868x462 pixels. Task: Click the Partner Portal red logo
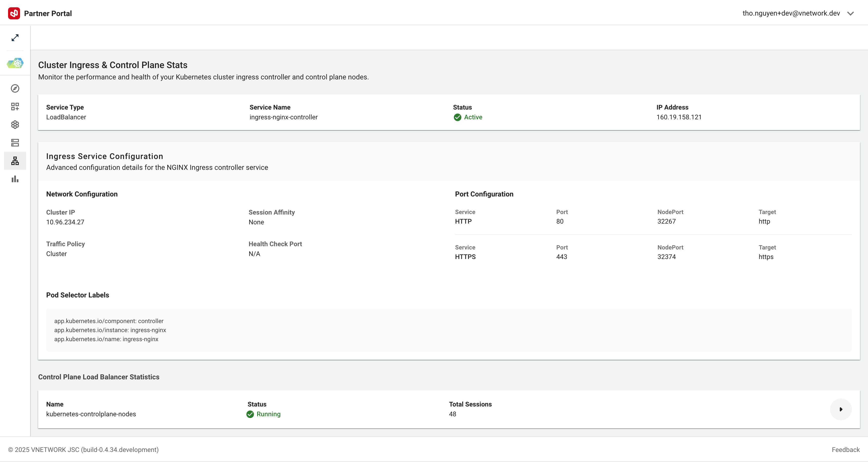pyautogui.click(x=14, y=13)
